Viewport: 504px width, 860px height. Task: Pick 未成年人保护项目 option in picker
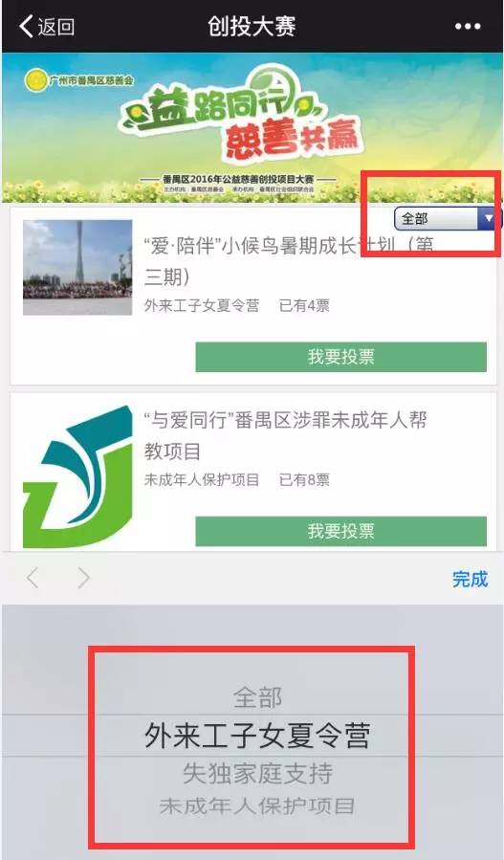click(257, 805)
